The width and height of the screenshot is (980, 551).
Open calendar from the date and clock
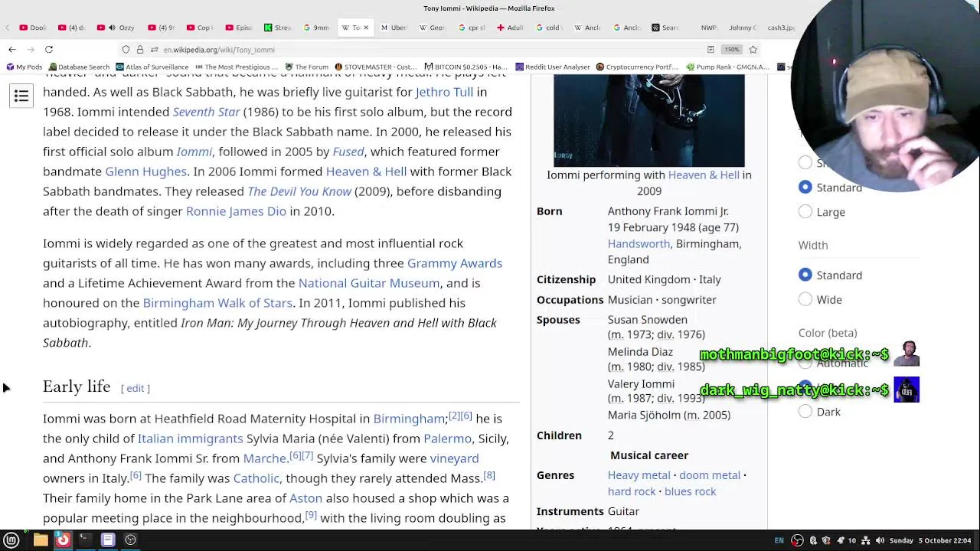tap(931, 540)
